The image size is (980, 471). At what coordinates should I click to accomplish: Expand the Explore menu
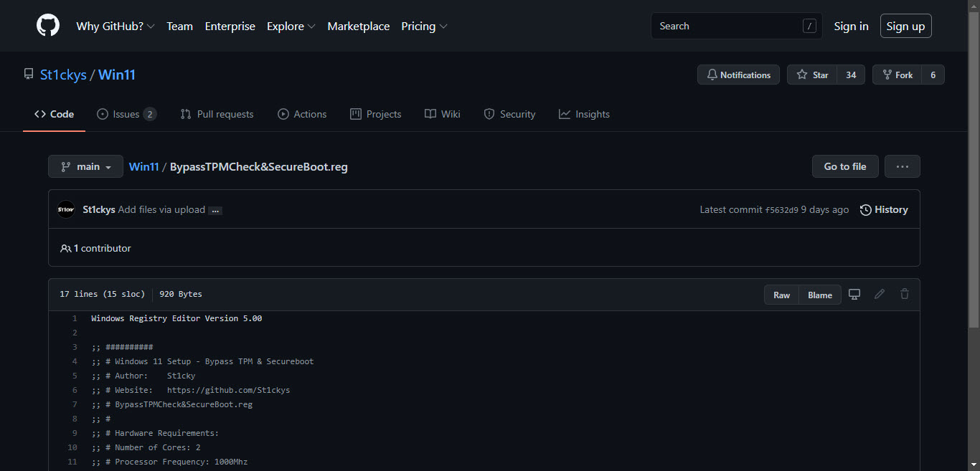[291, 26]
